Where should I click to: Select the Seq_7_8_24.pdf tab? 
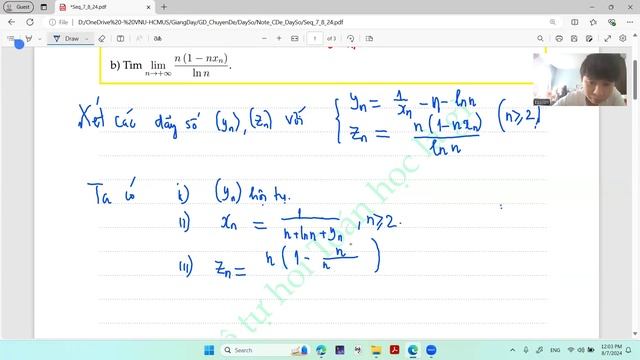[104, 7]
